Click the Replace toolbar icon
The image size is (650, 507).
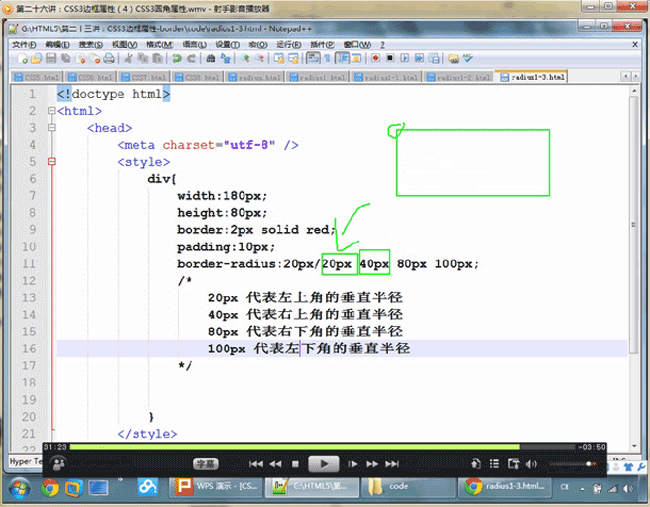pyautogui.click(x=225, y=58)
